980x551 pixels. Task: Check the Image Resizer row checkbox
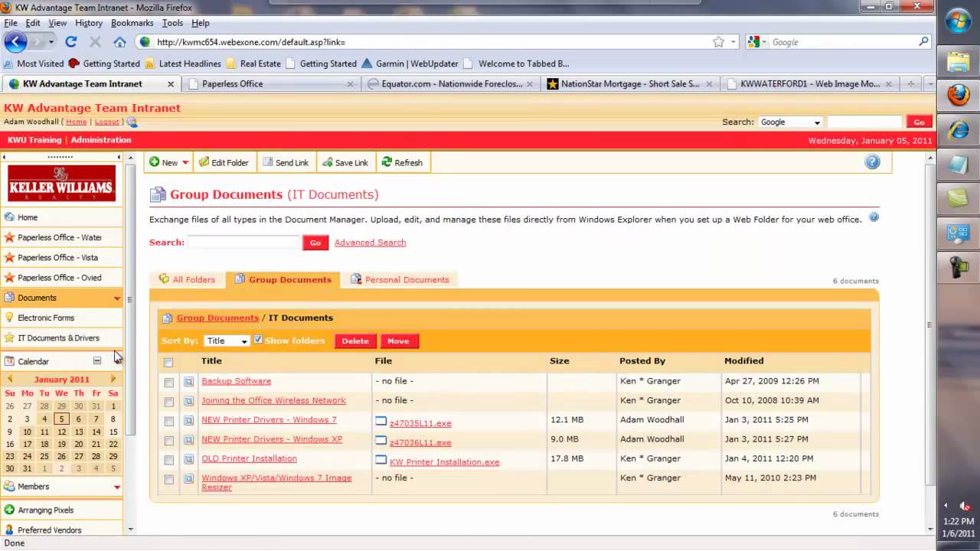click(x=168, y=480)
